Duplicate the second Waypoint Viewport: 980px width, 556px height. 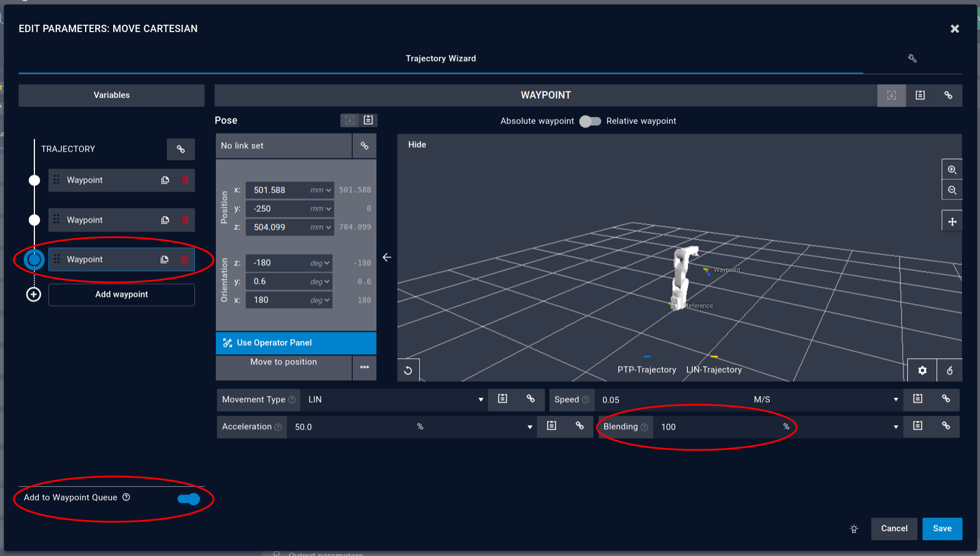[165, 220]
